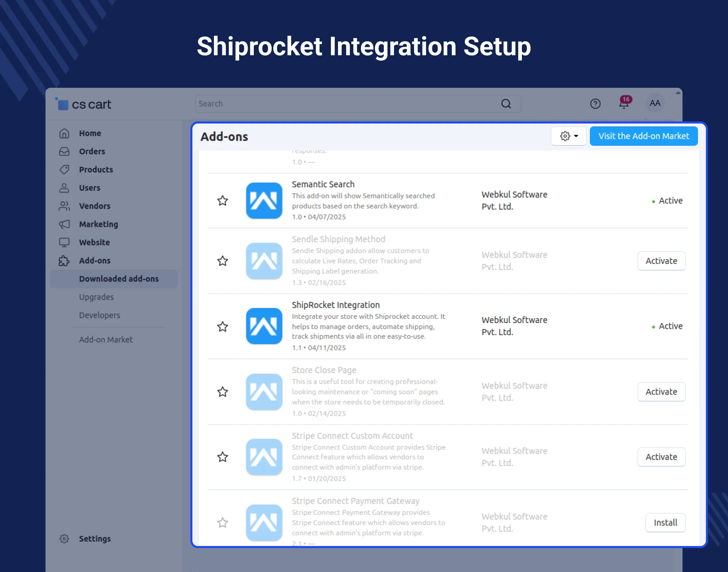Open Semantic Search Active status dropdown
The height and width of the screenshot is (572, 728).
(x=668, y=201)
